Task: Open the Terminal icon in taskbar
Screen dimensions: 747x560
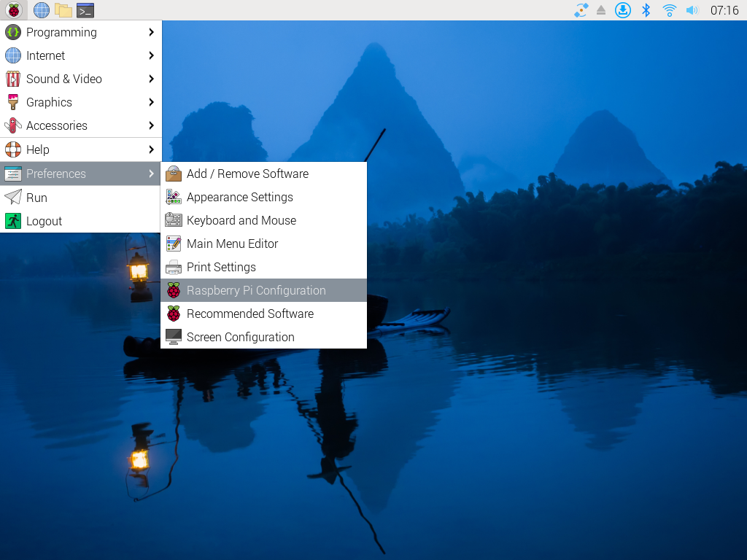Action: point(85,10)
